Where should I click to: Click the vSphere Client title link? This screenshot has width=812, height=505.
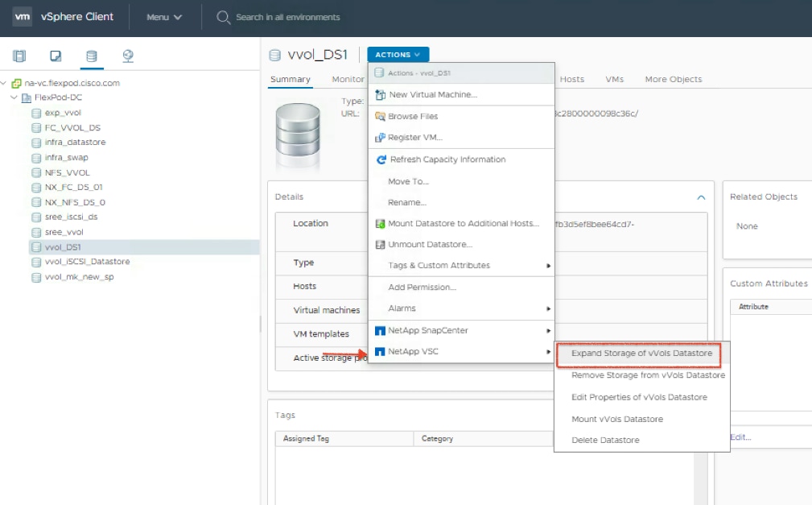[x=77, y=17]
